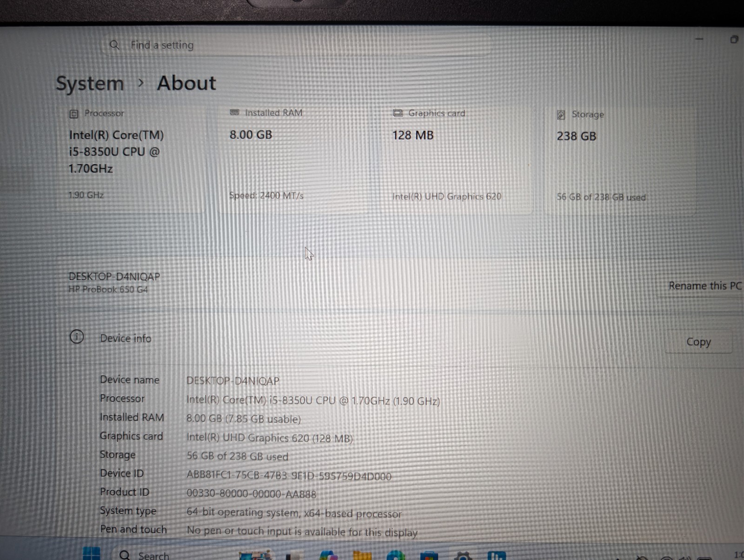Screen dimensions: 744x560
Task: Select the Product ID 00330-80000-00000-AA888
Action: 251,494
